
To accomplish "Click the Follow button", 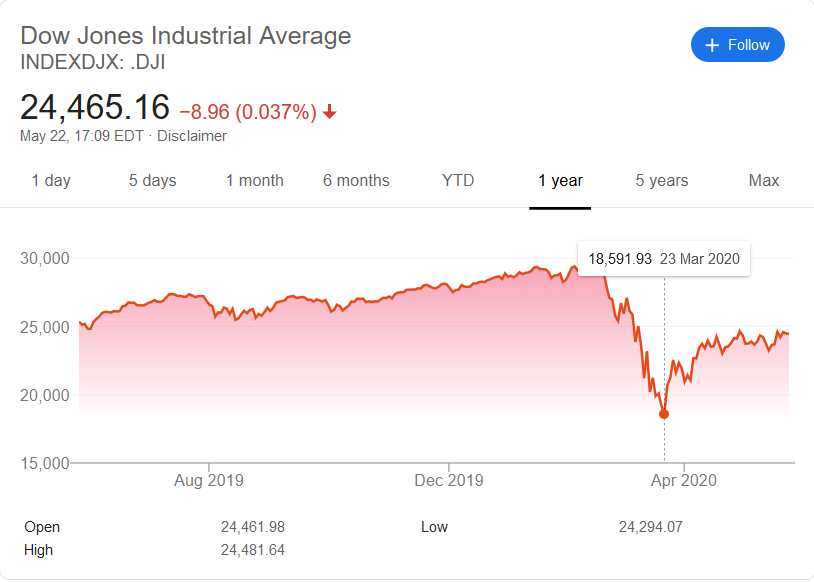I will (x=737, y=45).
